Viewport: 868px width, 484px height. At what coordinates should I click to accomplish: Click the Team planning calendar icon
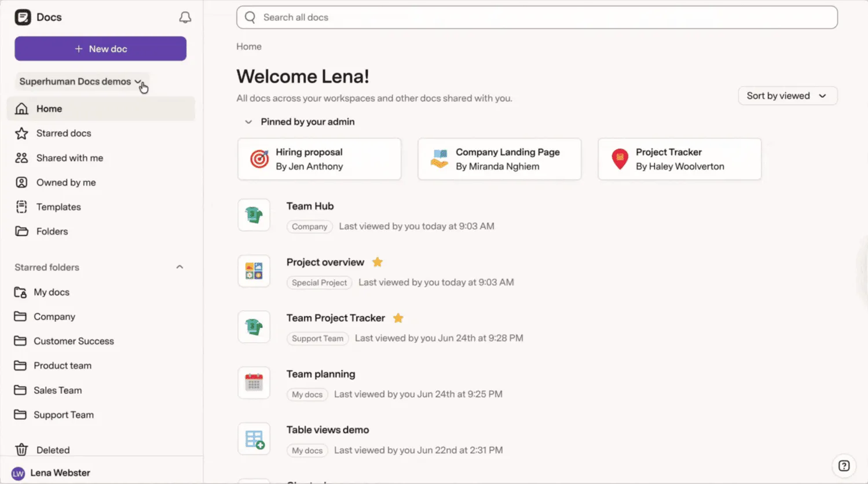254,383
